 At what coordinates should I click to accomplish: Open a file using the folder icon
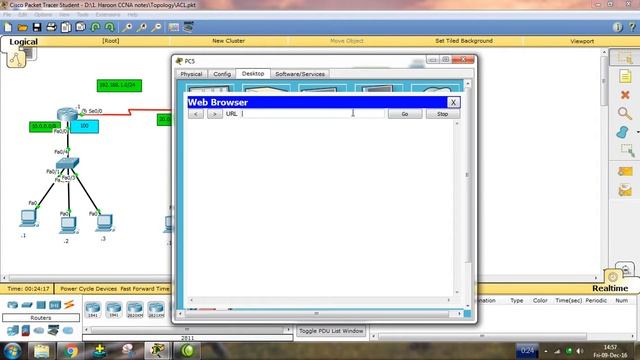click(x=22, y=27)
